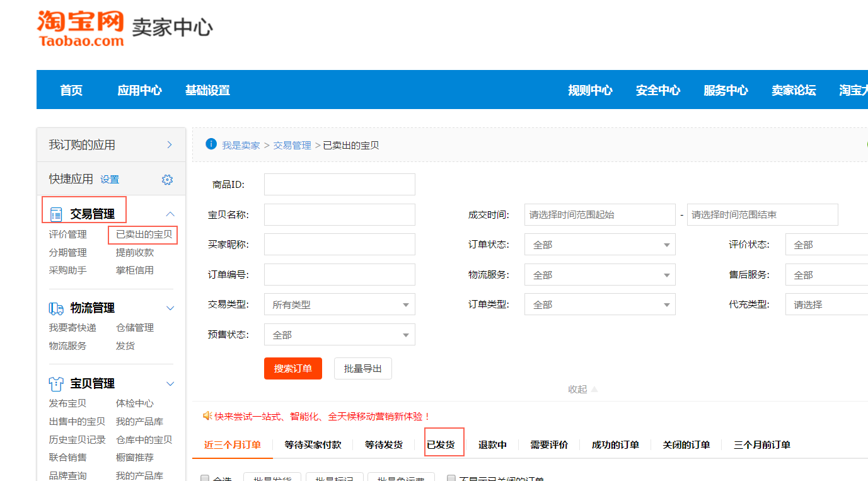Open 仓储管理 in the sidebar
This screenshot has width=868, height=481.
point(135,328)
